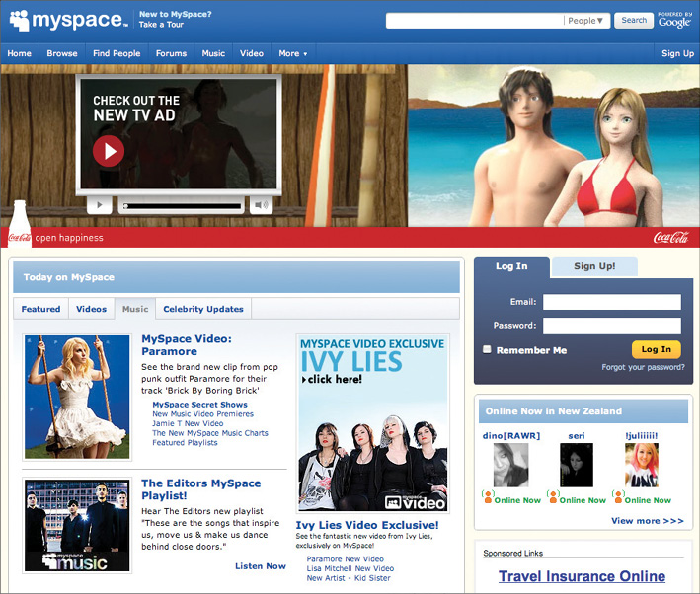The height and width of the screenshot is (594, 700).
Task: Open Music in the navigation bar
Action: [213, 53]
